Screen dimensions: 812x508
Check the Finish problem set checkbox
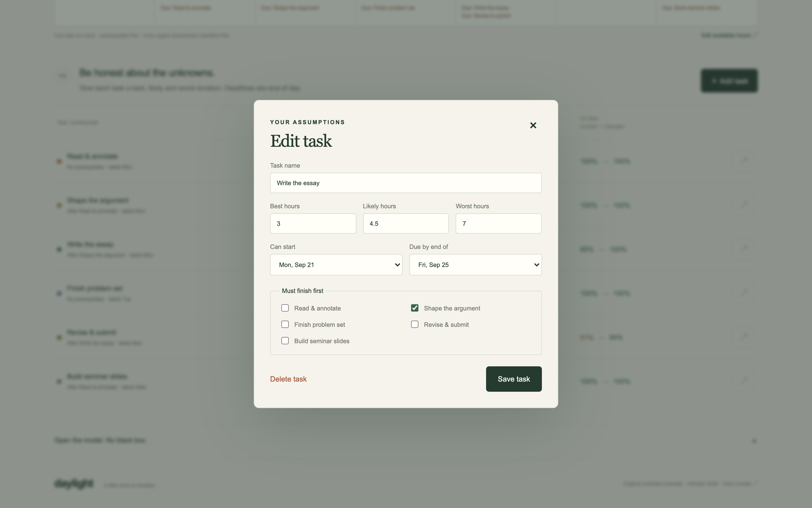[x=285, y=324]
